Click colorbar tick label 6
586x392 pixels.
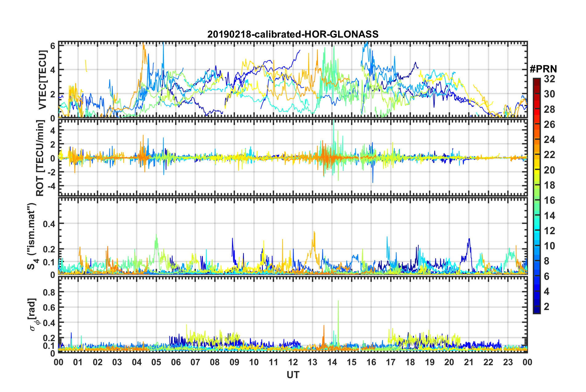pyautogui.click(x=547, y=276)
